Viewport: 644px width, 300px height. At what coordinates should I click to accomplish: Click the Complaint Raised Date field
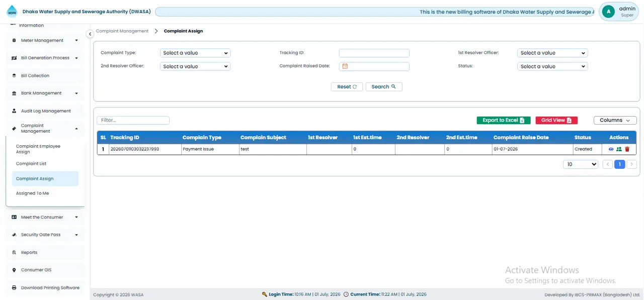(x=374, y=66)
